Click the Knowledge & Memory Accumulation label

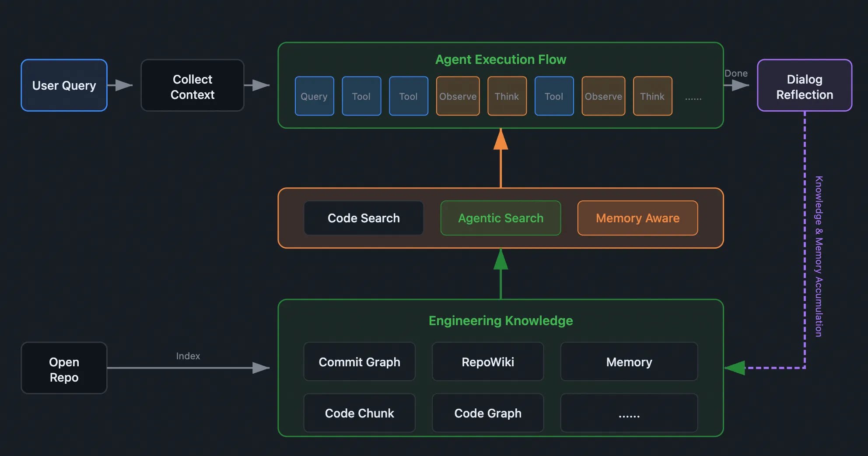[x=819, y=256]
